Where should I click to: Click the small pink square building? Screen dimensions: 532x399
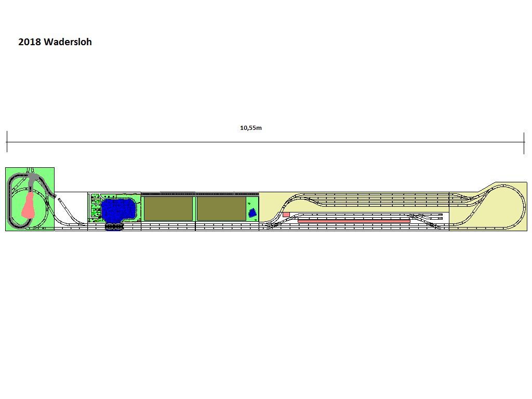pyautogui.click(x=286, y=215)
